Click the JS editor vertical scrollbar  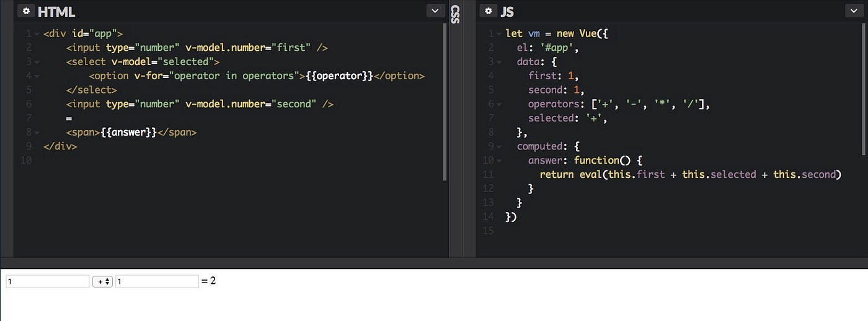pos(863,90)
